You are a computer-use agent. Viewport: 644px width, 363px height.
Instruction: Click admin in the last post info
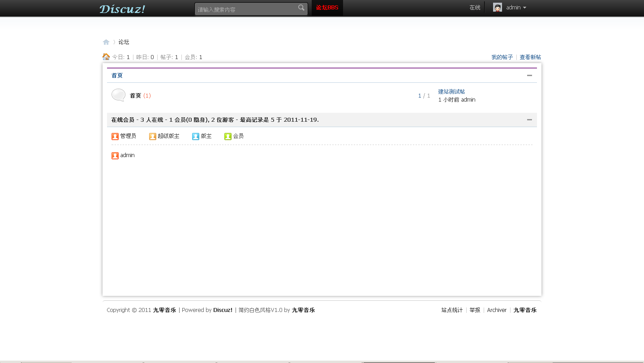point(468,100)
